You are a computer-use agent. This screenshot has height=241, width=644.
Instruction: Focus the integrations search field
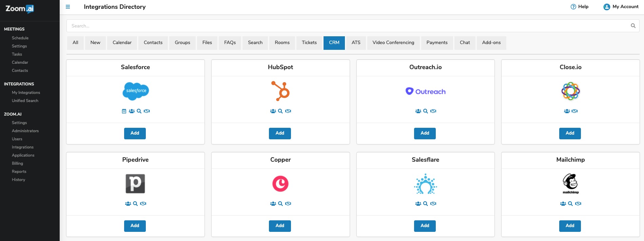pyautogui.click(x=346, y=26)
